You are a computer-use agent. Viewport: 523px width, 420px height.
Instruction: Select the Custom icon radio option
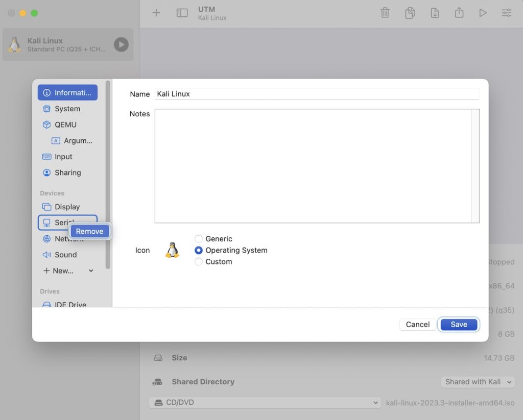199,262
